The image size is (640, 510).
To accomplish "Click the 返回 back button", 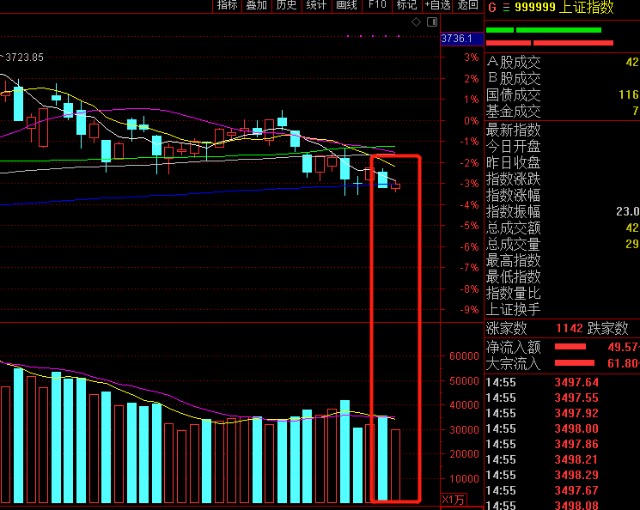I will click(468, 5).
